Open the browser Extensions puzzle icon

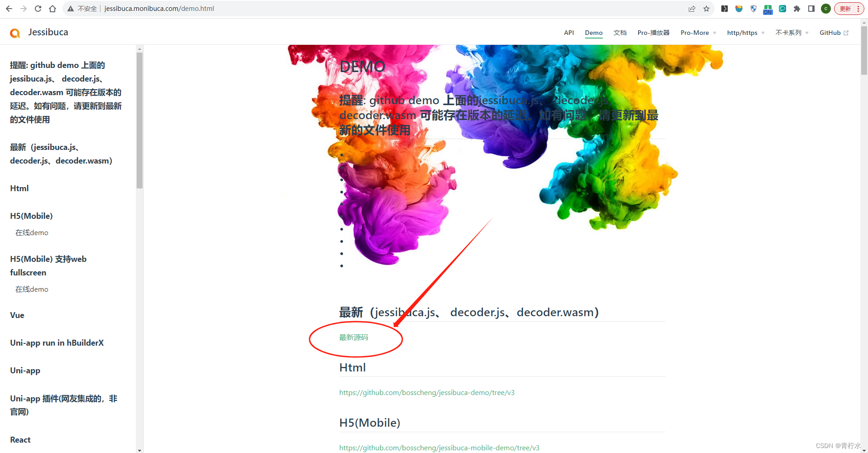pyautogui.click(x=796, y=9)
